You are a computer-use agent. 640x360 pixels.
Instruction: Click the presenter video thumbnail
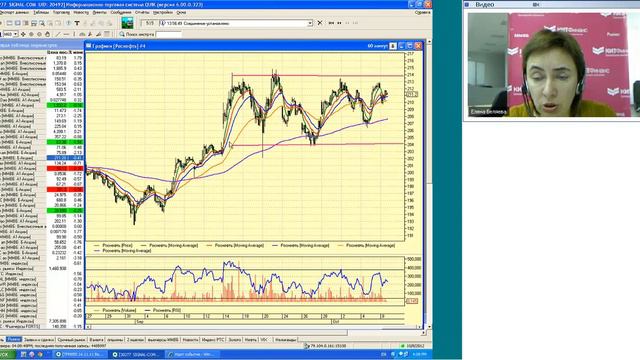click(x=553, y=65)
